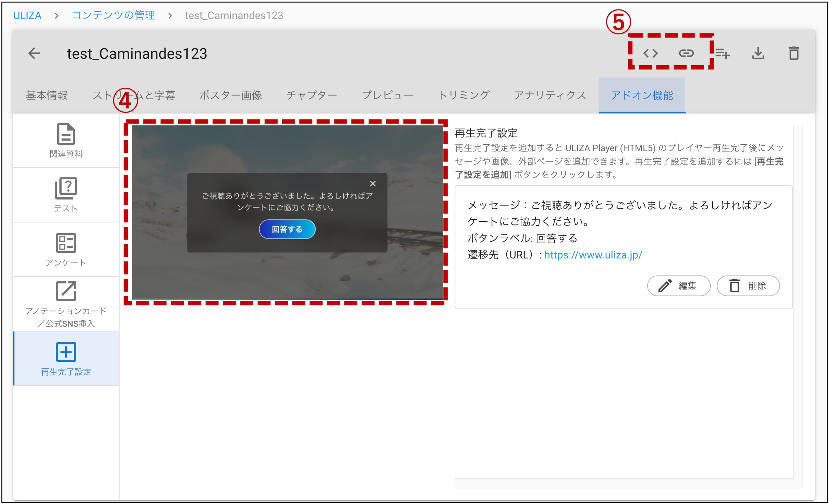Click the video progress bar

click(x=287, y=299)
